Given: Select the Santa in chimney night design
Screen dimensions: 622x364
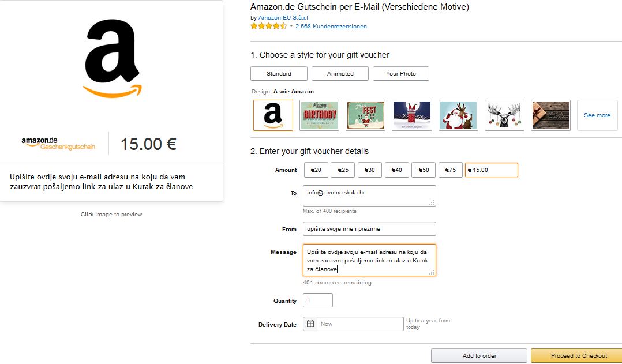Looking at the screenshot, I should pyautogui.click(x=412, y=115).
